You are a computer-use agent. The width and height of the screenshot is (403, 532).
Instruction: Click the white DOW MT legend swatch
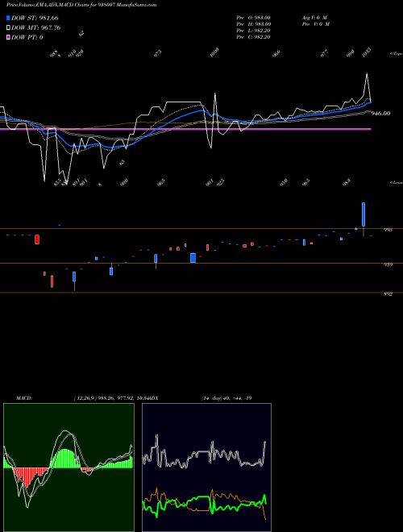coord(9,28)
